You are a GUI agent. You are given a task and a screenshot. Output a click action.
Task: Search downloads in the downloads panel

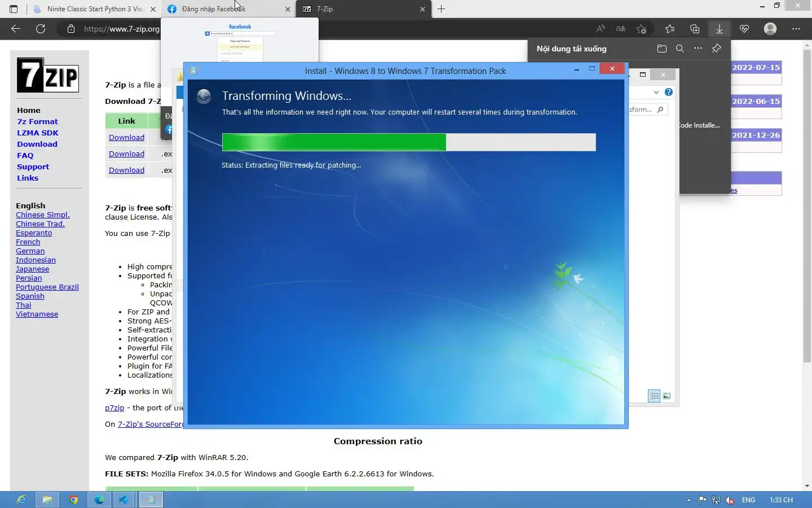pyautogui.click(x=680, y=49)
